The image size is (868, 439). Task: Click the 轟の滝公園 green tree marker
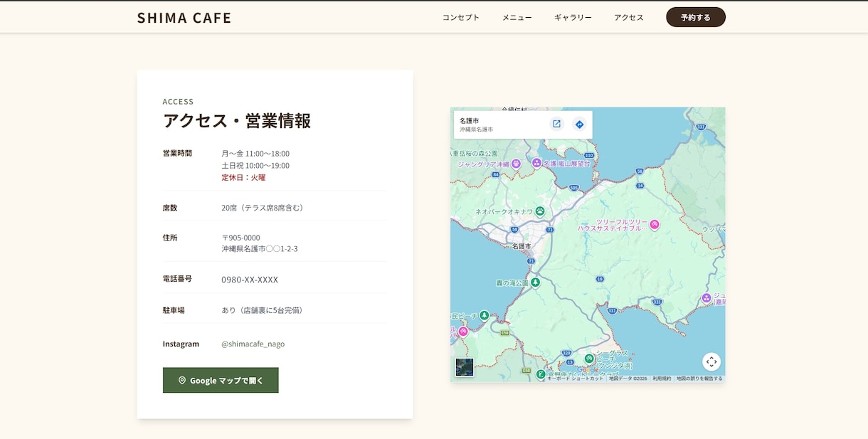click(x=536, y=282)
